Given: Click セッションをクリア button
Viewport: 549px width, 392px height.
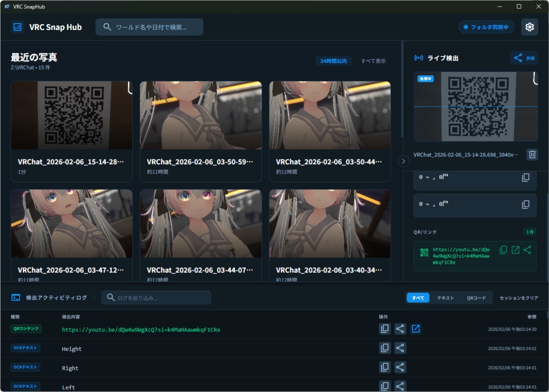Looking at the screenshot, I should click(x=519, y=298).
